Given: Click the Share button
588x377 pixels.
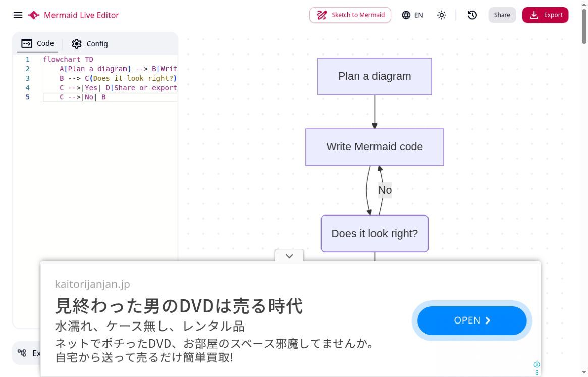Looking at the screenshot, I should click(502, 15).
